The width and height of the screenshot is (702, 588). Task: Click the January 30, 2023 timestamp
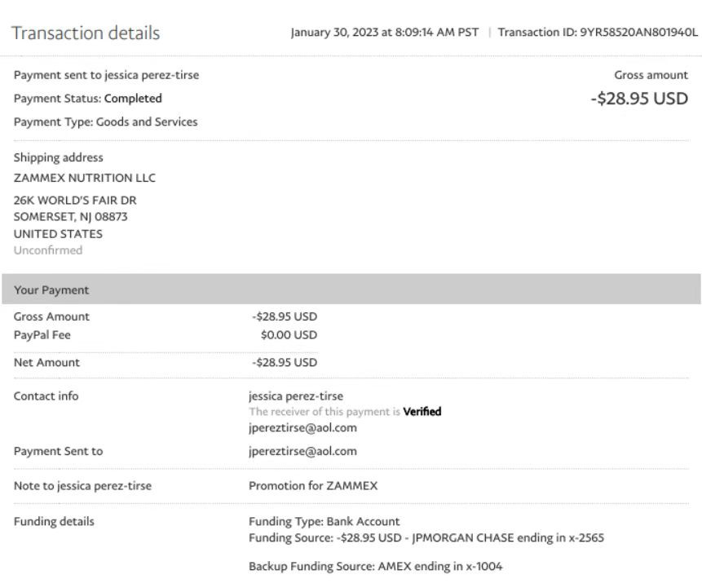[x=385, y=33]
